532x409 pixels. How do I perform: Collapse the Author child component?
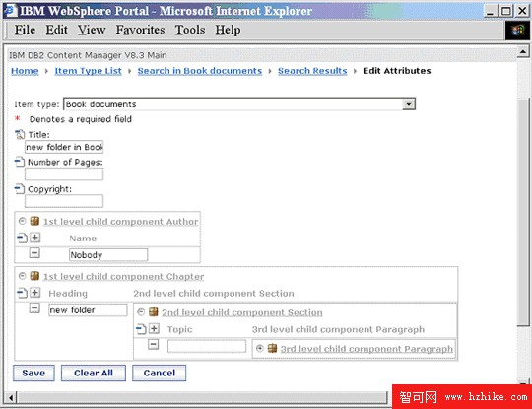(x=22, y=221)
